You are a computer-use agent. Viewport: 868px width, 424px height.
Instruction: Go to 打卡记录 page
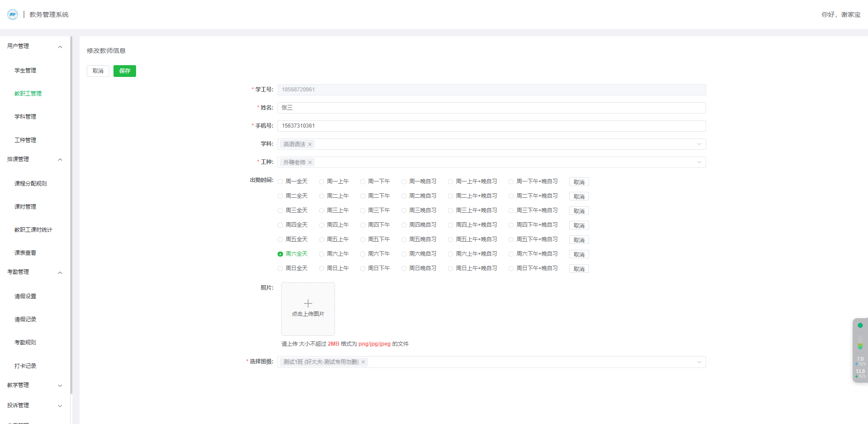(25, 366)
